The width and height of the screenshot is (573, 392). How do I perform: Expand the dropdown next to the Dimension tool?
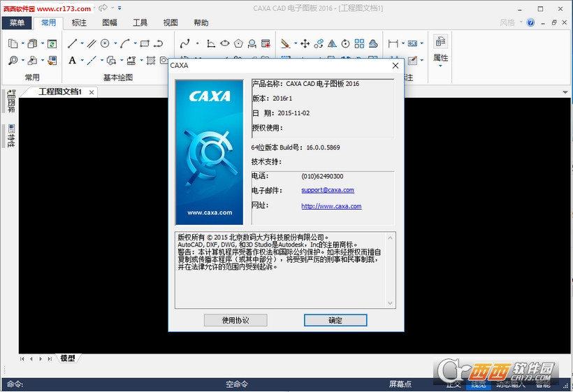pyautogui.click(x=403, y=43)
